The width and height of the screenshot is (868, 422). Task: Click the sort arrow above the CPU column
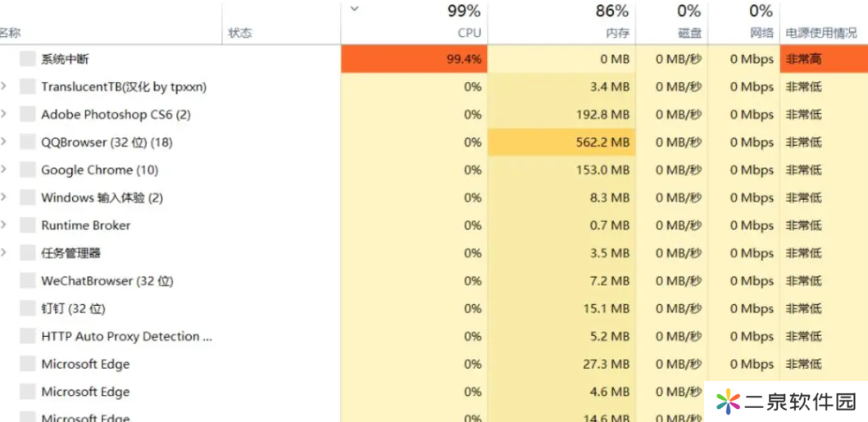click(355, 8)
